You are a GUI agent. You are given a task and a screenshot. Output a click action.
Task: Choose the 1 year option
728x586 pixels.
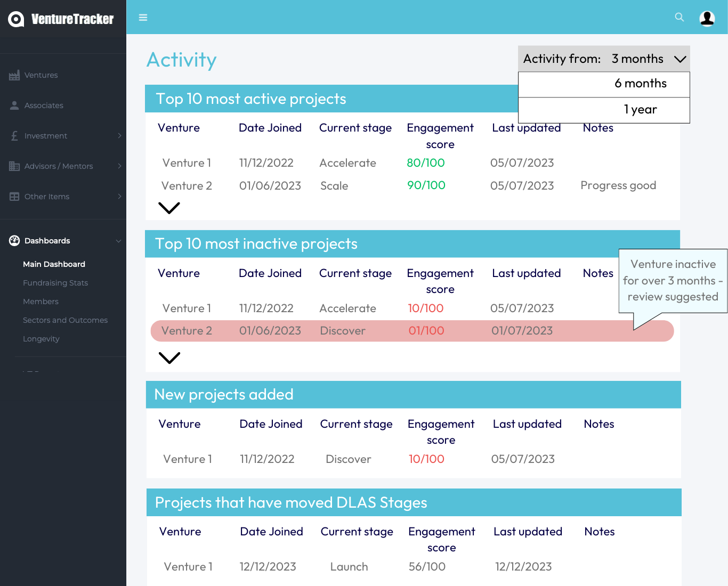(604, 110)
